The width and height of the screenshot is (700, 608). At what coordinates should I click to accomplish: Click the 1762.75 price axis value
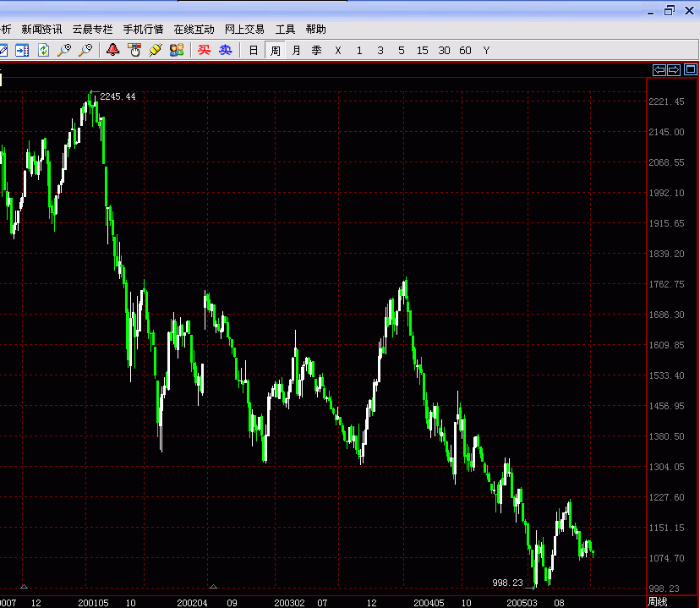point(666,284)
